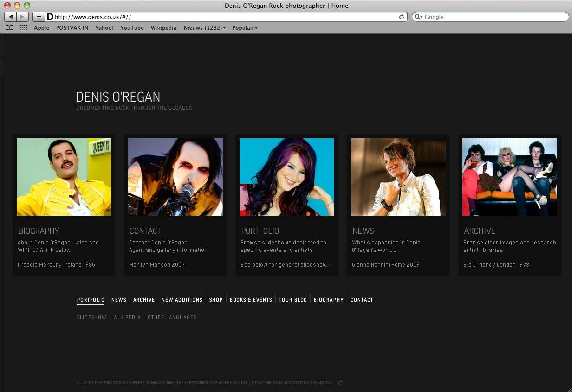The height and width of the screenshot is (392, 572).
Task: Open the CONTACT card heading
Action: click(145, 231)
